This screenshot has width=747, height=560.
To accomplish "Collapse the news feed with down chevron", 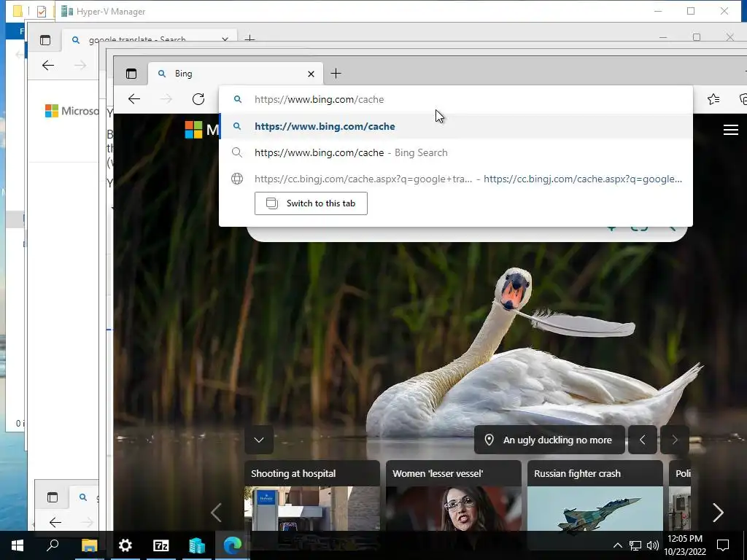I will 259,440.
